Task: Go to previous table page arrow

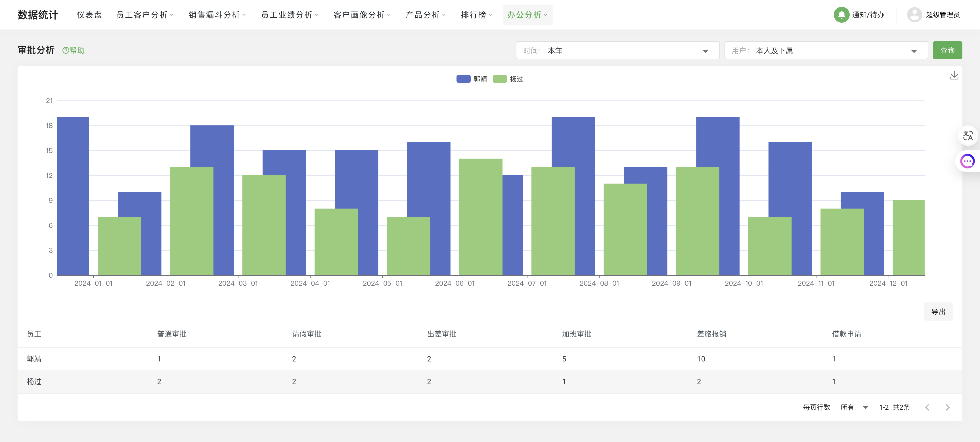Action: (927, 407)
